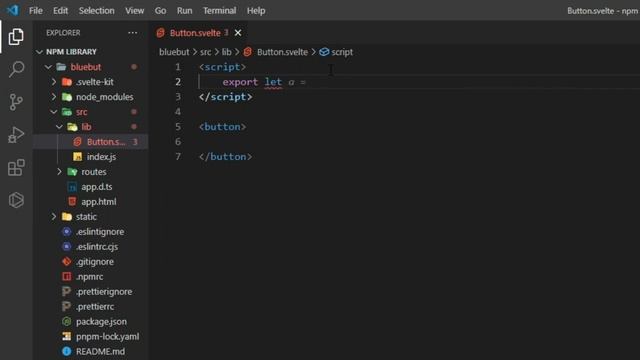640x360 pixels.
Task: Click the package.json file icon
Action: click(x=67, y=322)
